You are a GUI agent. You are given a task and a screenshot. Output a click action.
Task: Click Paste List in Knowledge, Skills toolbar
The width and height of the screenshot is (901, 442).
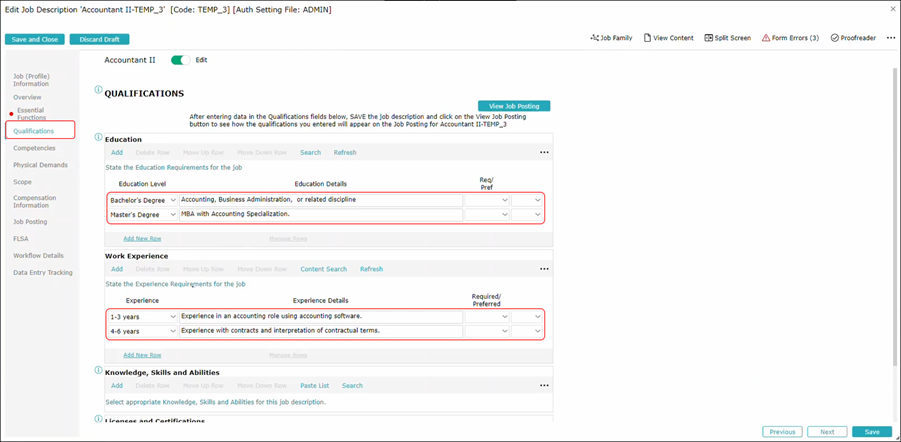(x=314, y=386)
